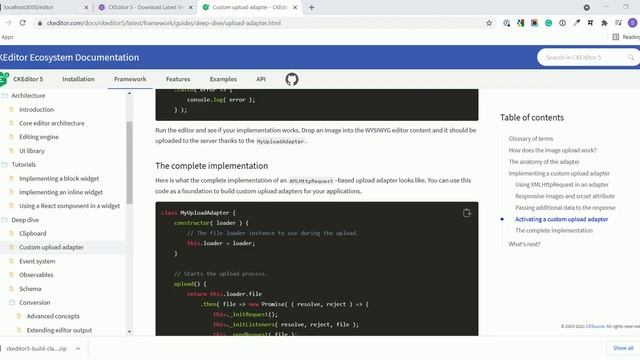Open the Chrome profile avatar

[633, 23]
